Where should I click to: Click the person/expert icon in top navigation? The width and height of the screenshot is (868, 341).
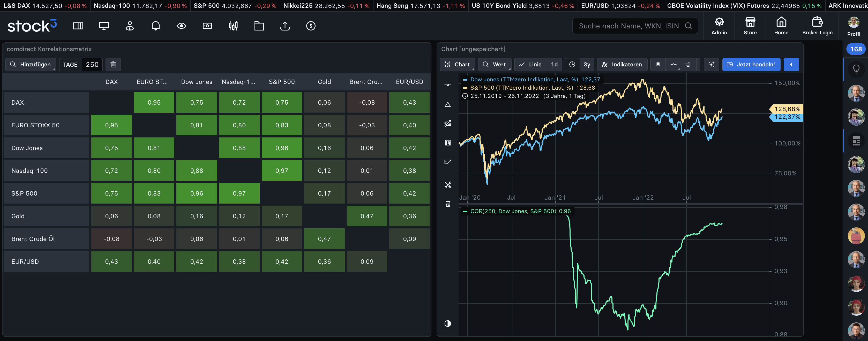[130, 26]
